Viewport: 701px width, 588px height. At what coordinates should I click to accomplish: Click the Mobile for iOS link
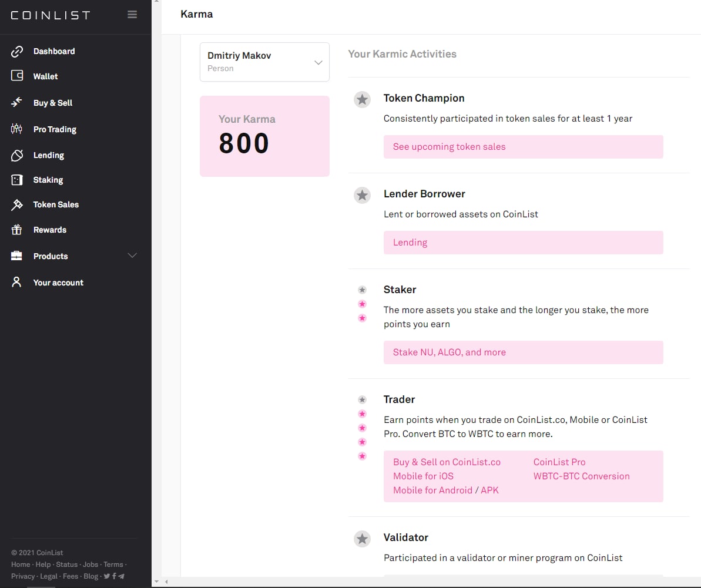423,476
